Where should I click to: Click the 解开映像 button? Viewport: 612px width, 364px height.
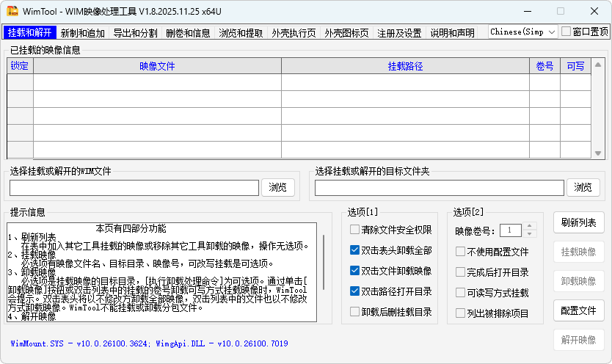(579, 340)
